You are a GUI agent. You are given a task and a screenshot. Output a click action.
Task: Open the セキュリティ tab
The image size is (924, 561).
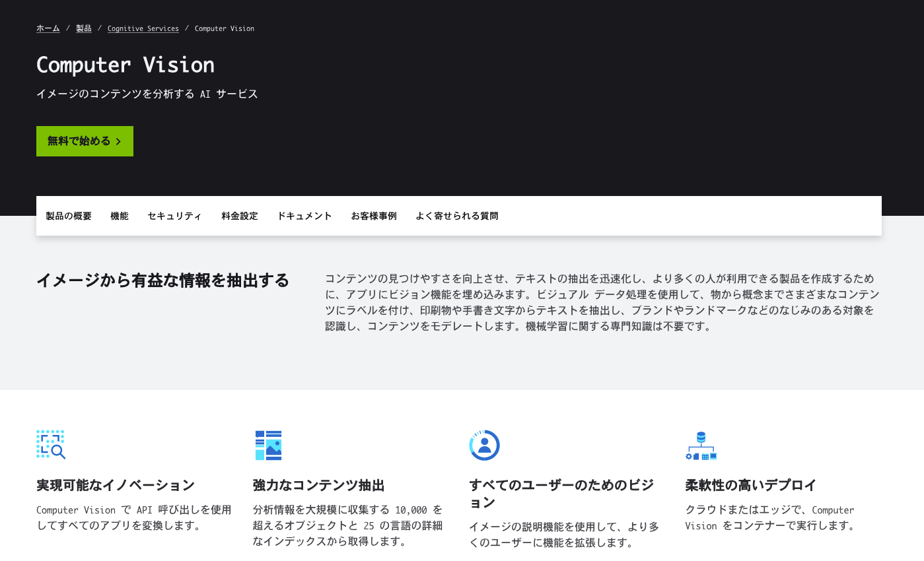pyautogui.click(x=175, y=216)
